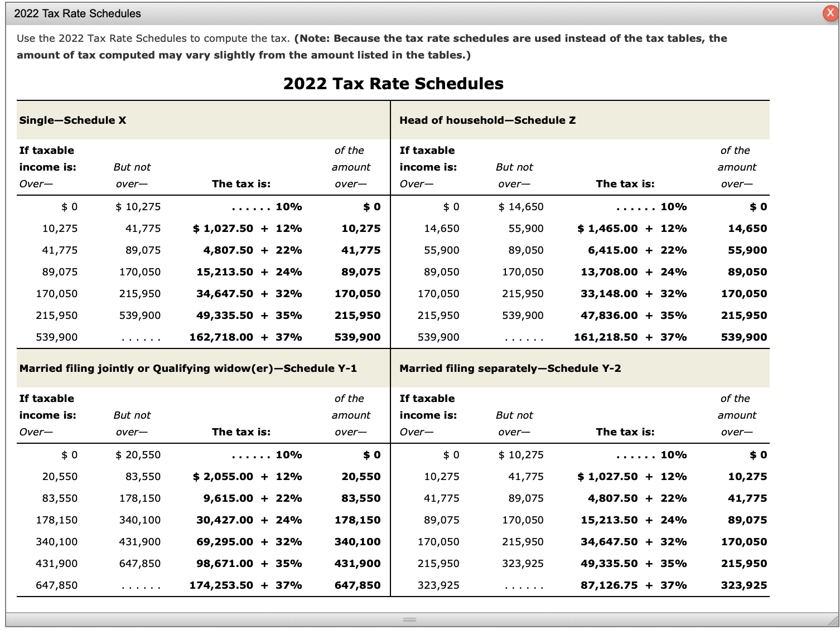Click the sentence 'Use the 2022 Tax Rate Schedules to compute the tax.'
Viewport: 840px width, 630px height.
pyautogui.click(x=153, y=38)
